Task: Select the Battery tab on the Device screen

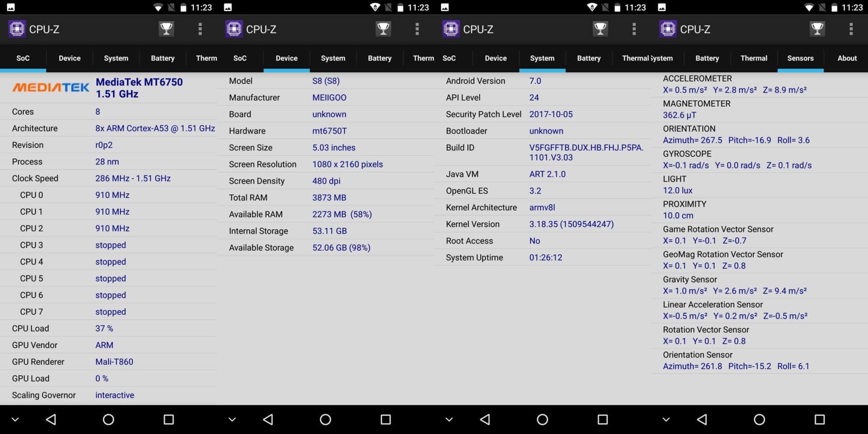Action: [x=380, y=58]
